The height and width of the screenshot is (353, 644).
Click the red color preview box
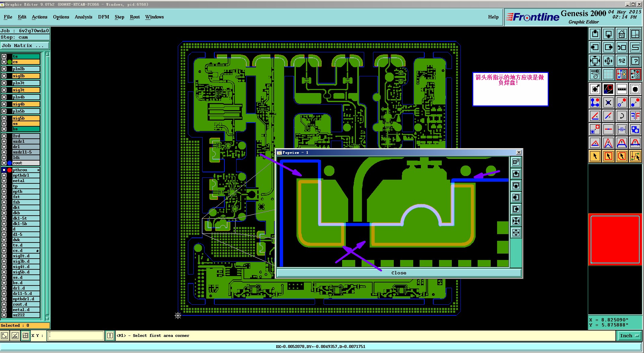pos(615,239)
